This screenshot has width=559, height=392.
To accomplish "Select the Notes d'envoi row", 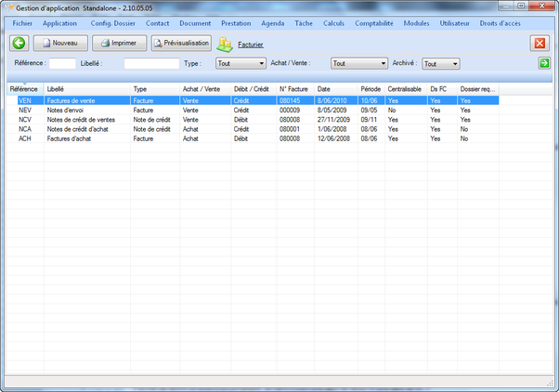I will (65, 110).
